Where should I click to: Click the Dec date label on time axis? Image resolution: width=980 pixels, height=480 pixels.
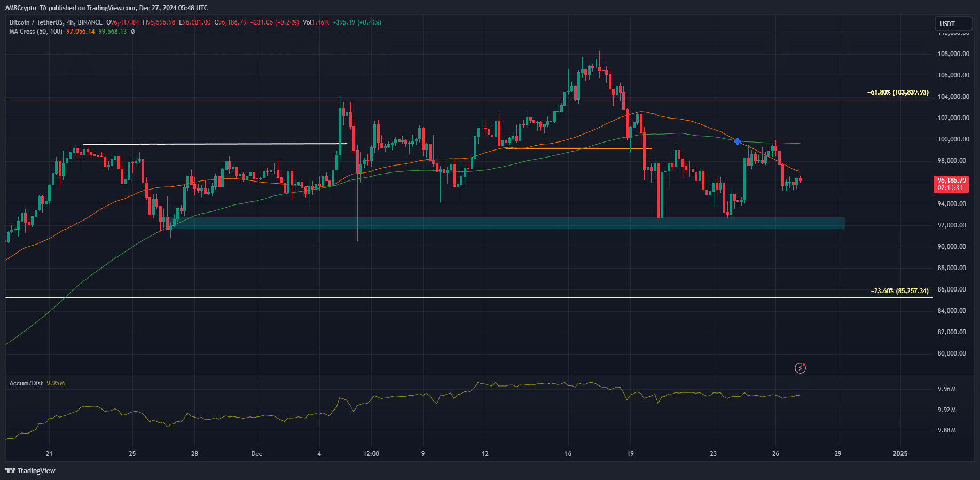tap(257, 454)
